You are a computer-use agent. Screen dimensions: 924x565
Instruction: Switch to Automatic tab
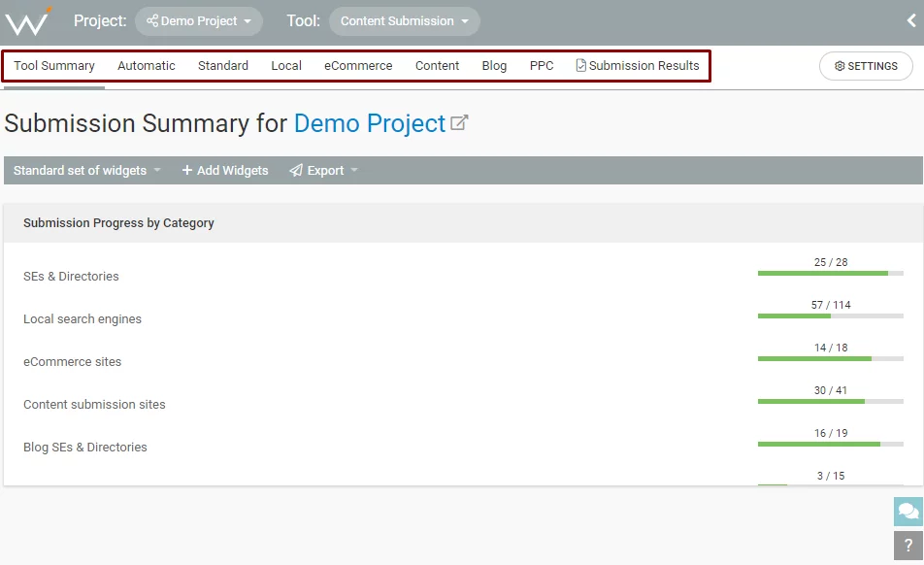click(x=147, y=65)
